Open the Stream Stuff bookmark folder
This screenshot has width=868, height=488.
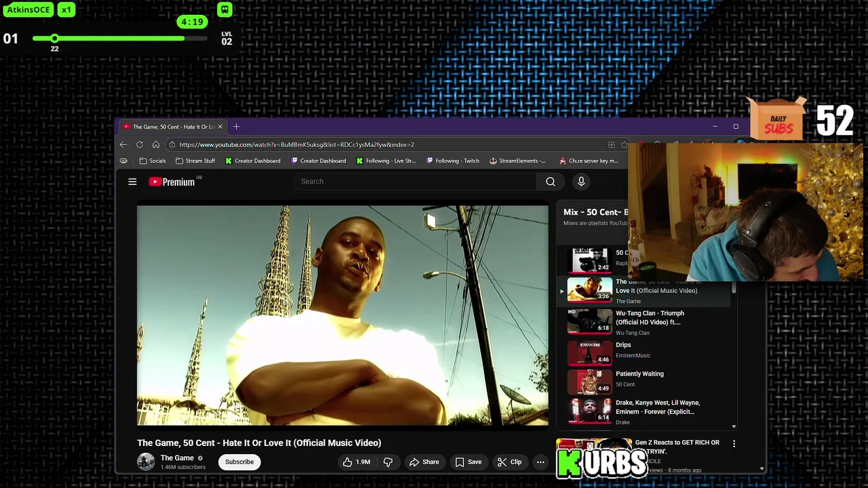tap(195, 161)
